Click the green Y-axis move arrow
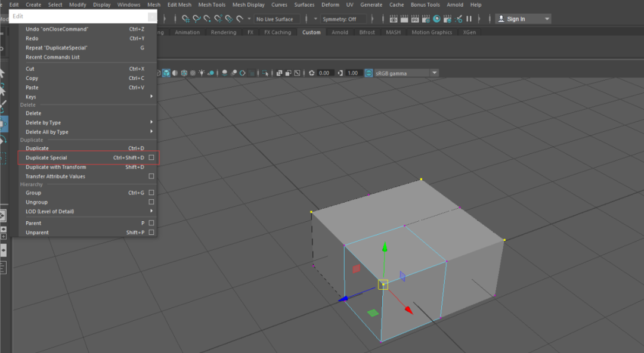This screenshot has height=353, width=644. click(385, 247)
